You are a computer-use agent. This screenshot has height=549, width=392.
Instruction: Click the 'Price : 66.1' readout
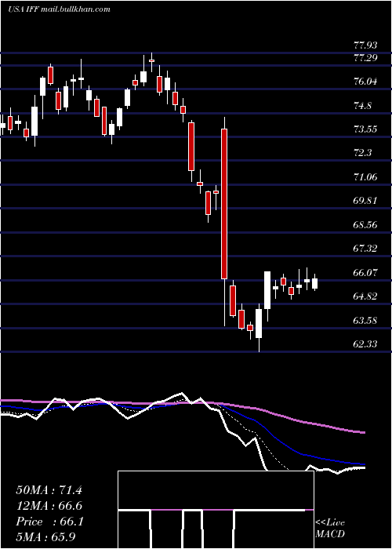point(49,522)
